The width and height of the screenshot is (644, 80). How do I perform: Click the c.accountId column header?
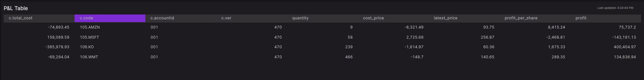tap(181, 18)
